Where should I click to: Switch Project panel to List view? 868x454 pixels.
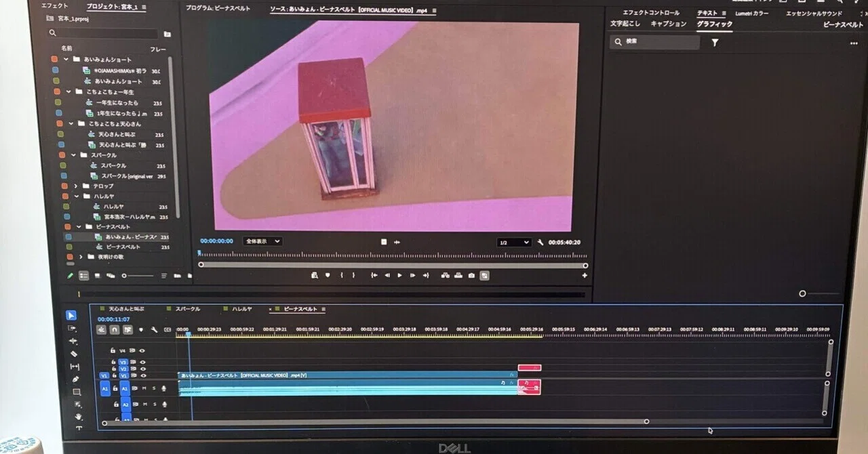coord(84,276)
